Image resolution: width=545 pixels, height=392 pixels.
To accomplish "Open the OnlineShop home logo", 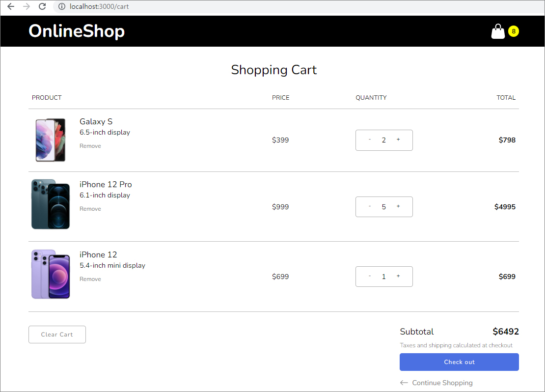I will coord(77,31).
